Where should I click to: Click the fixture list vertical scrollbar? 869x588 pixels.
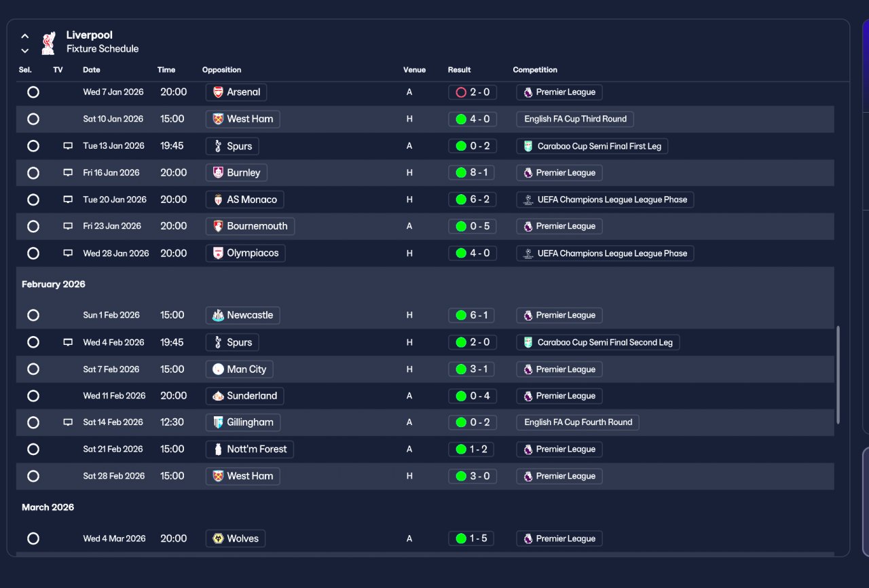pyautogui.click(x=838, y=375)
